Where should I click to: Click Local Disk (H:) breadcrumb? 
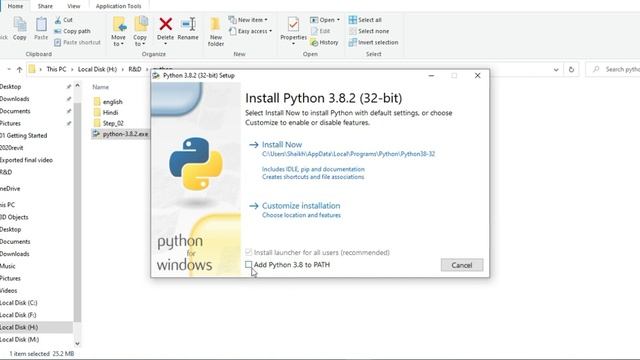pos(97,69)
